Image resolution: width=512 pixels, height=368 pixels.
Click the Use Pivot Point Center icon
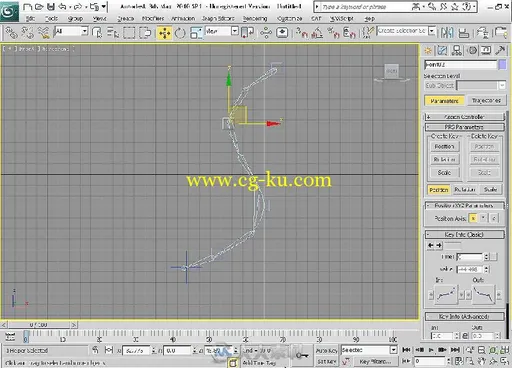click(247, 33)
